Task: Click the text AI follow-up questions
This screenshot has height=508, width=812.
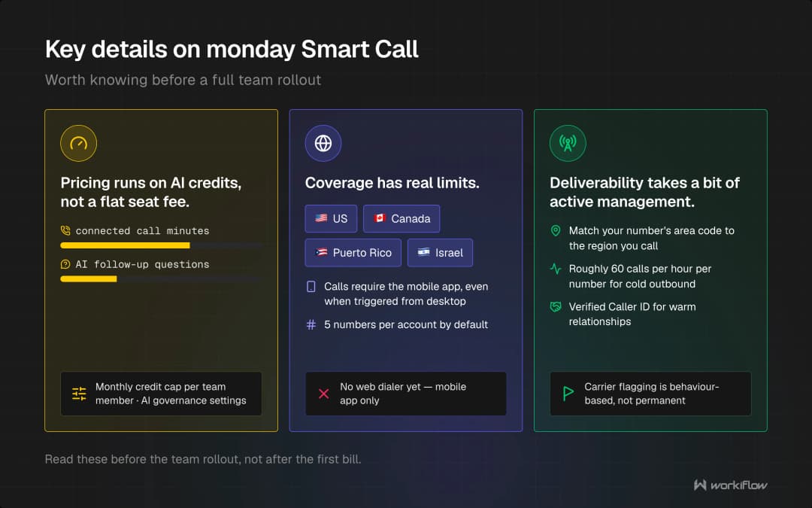Action: tap(142, 264)
